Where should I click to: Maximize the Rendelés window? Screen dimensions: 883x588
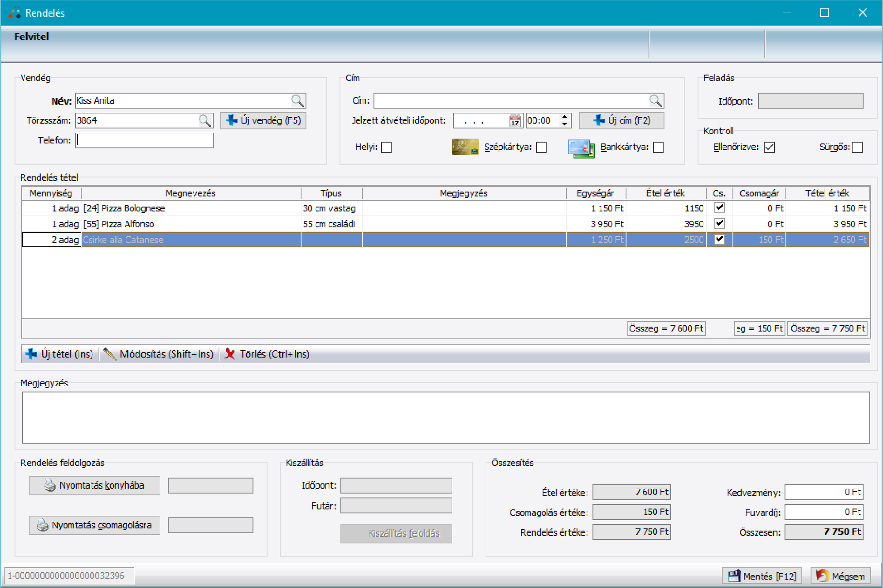(824, 13)
